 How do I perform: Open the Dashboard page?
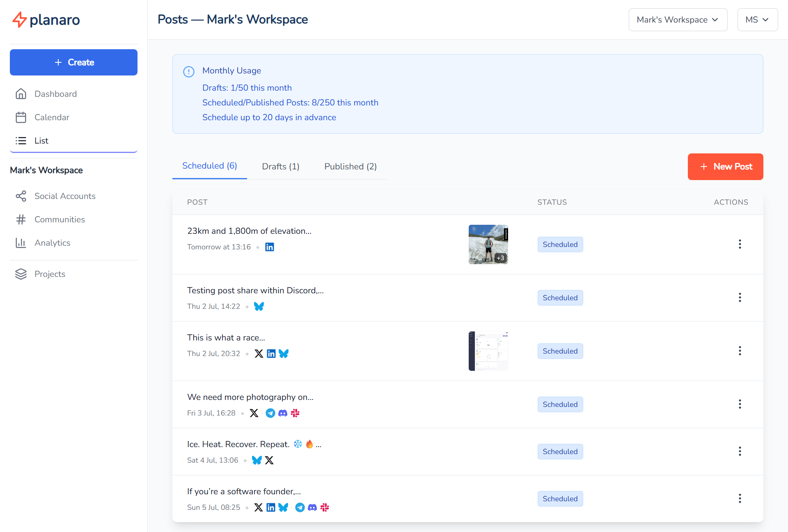(x=73, y=94)
